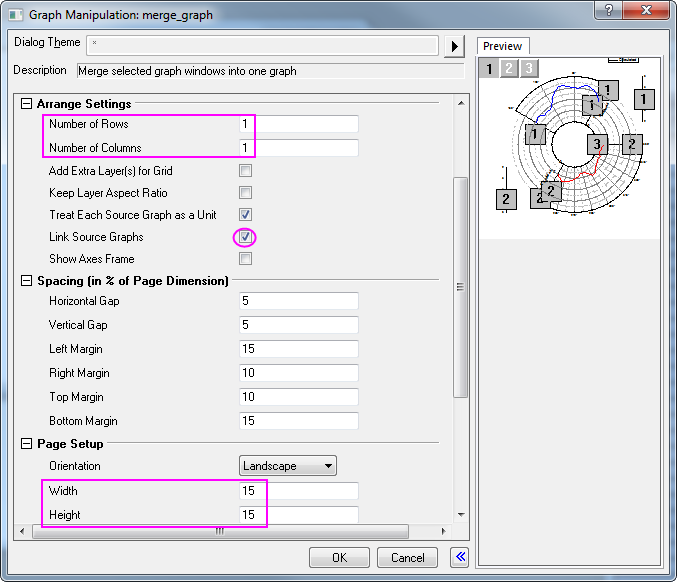Collapse the Arrange Settings section
The width and height of the screenshot is (677, 582).
[x=25, y=104]
